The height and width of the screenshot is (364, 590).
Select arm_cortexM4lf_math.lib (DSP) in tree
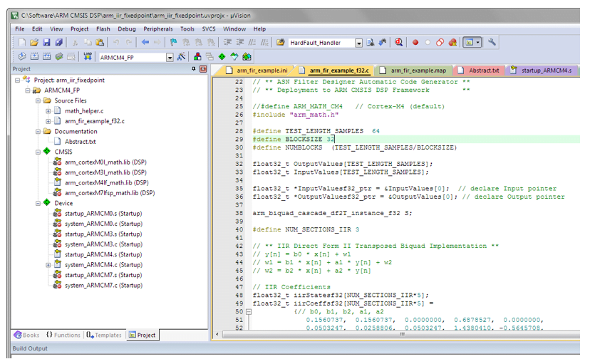coord(106,183)
